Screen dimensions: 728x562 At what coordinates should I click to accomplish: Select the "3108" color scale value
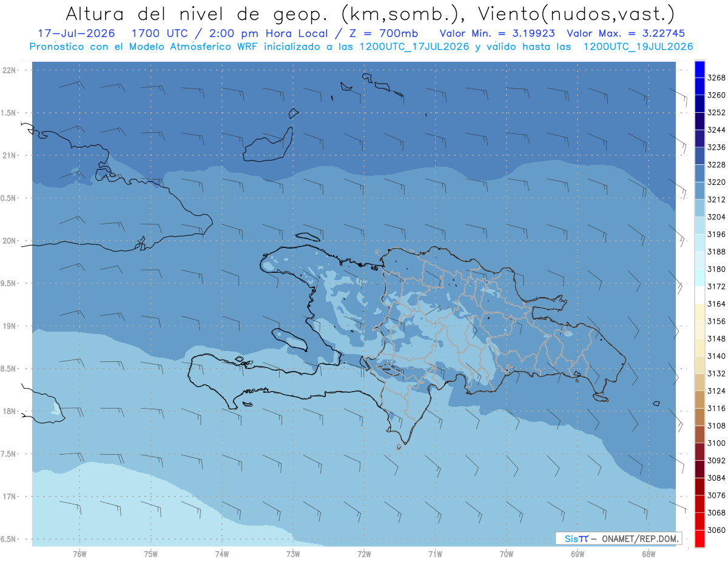[716, 426]
